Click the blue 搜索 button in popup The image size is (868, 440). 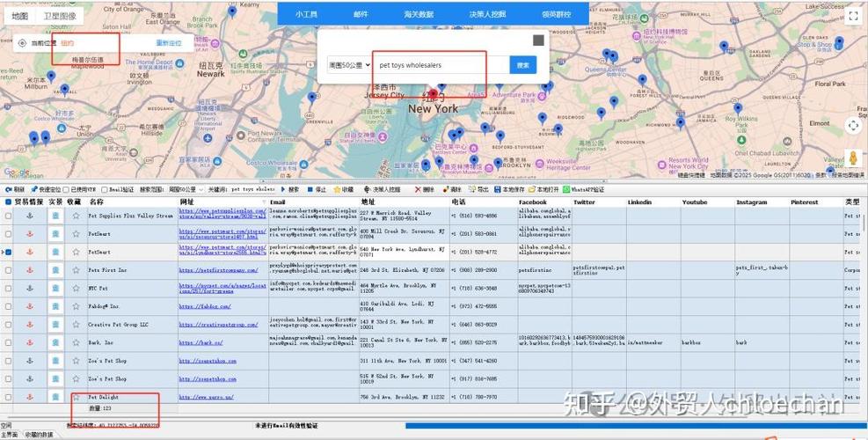coord(523,65)
